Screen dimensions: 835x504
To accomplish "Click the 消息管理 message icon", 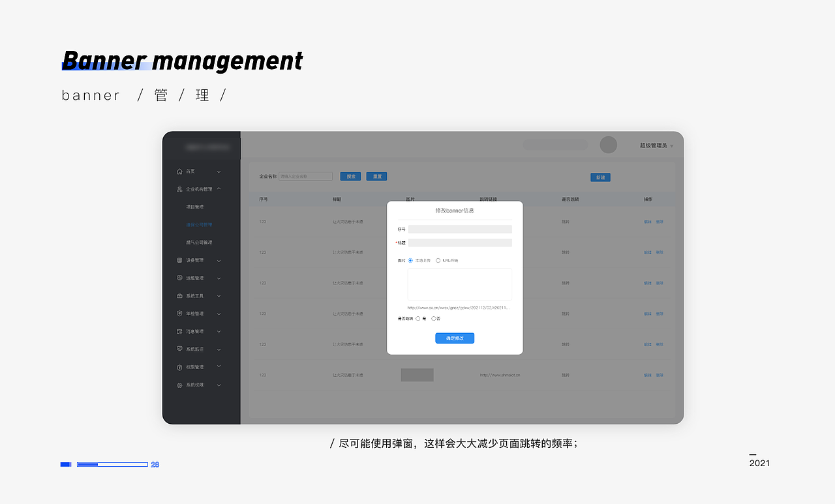I will coord(179,331).
